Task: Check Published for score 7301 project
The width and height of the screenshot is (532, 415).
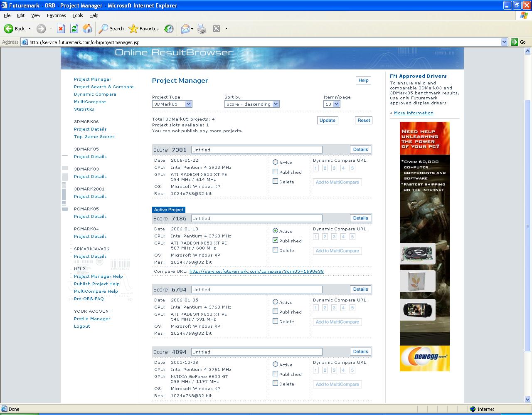Action: click(x=275, y=172)
